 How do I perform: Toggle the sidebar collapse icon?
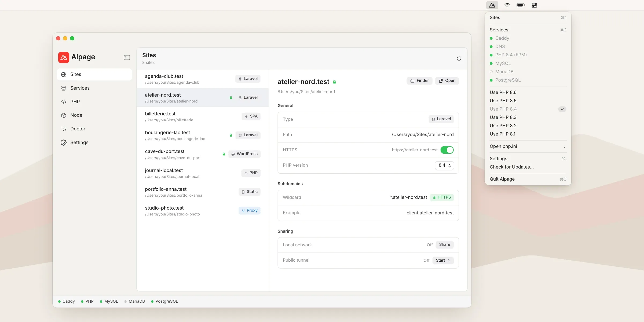(127, 57)
